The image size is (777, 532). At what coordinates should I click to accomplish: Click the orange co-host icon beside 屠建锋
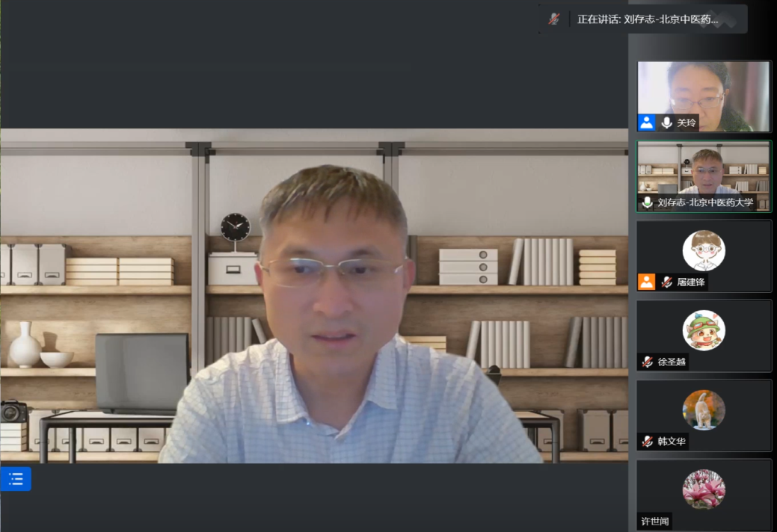click(647, 282)
